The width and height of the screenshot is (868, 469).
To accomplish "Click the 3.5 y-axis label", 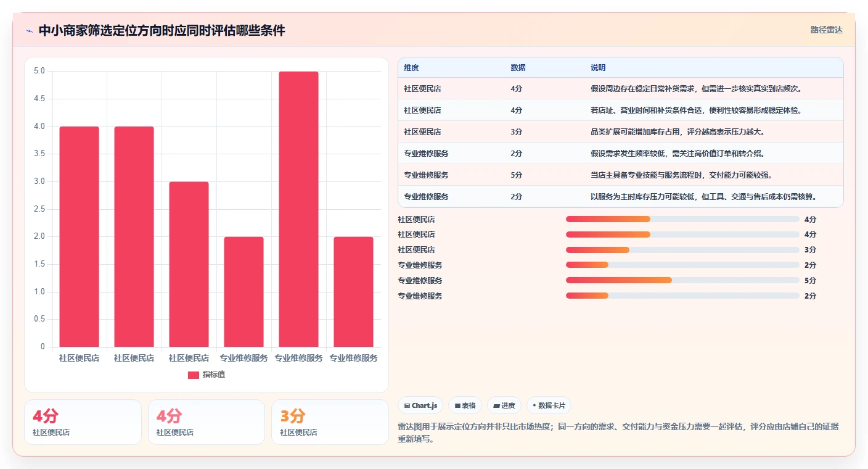I will coord(39,154).
